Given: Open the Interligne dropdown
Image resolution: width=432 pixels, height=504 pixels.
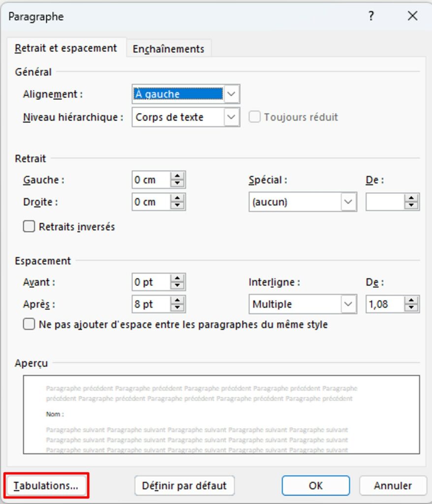Looking at the screenshot, I should 348,304.
